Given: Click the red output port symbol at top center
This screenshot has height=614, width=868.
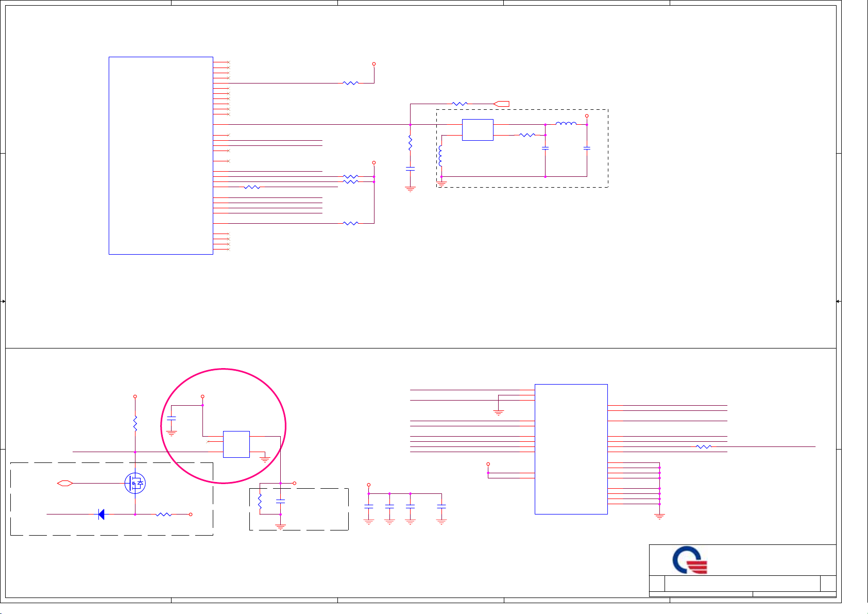Looking at the screenshot, I should point(501,104).
